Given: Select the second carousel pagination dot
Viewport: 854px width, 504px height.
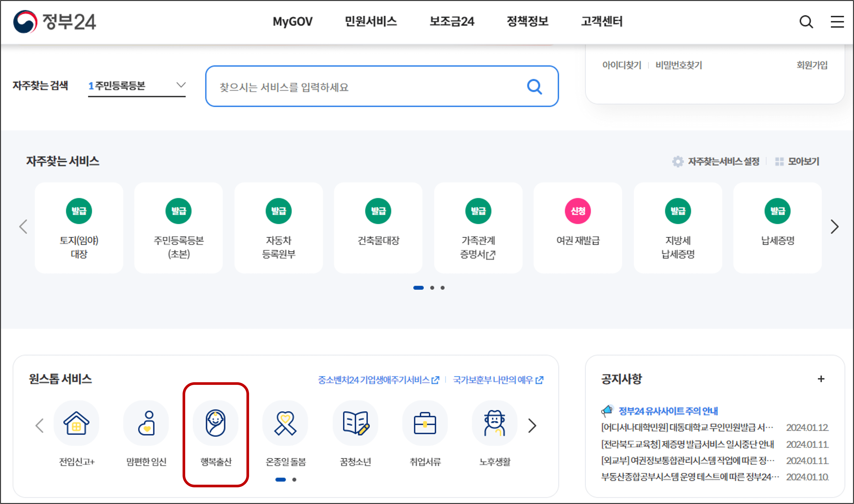Looking at the screenshot, I should 432,288.
